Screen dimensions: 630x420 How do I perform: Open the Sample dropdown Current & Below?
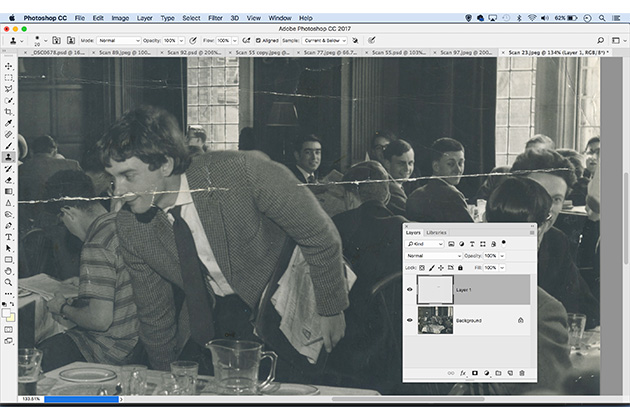(325, 41)
